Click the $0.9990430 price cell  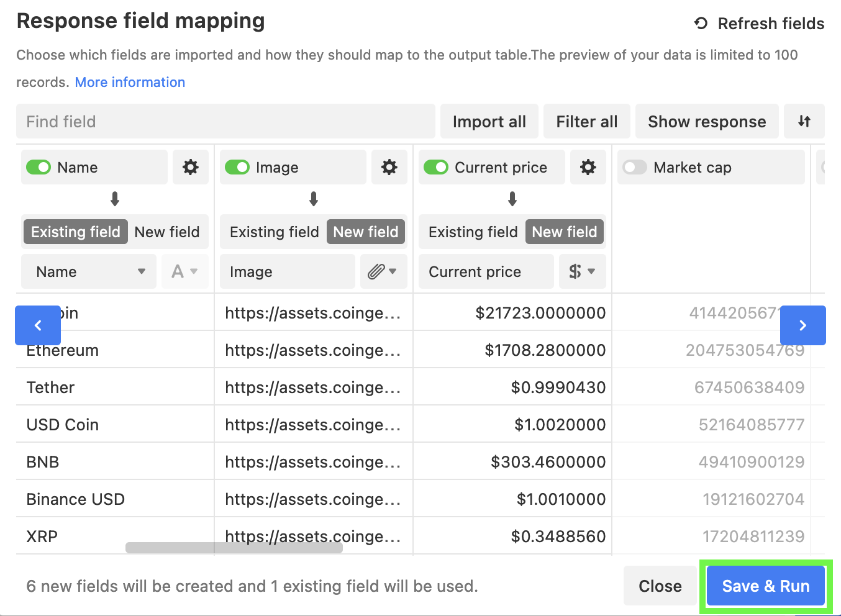tap(512, 387)
